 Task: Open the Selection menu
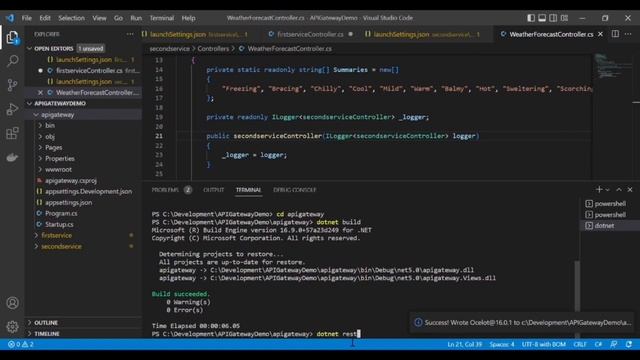71,18
